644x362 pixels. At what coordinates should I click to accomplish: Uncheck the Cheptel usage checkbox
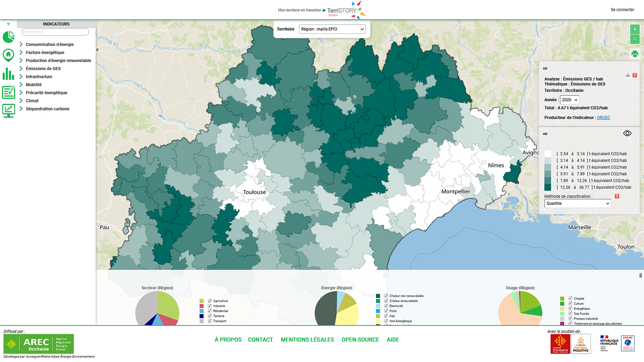(x=570, y=298)
